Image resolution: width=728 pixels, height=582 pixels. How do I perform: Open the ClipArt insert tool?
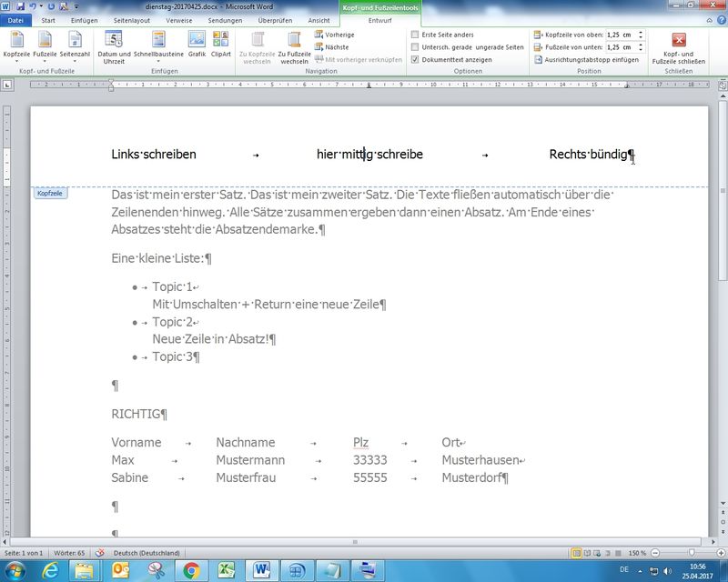220,45
